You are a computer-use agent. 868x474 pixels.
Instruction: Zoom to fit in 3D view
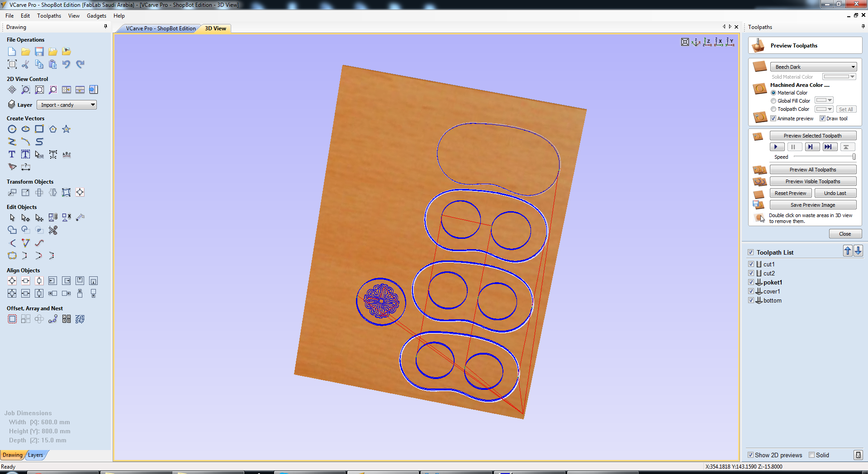tap(685, 42)
